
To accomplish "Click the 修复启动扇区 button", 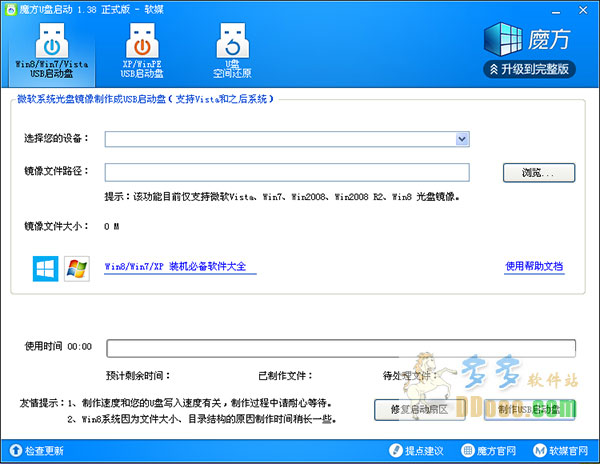I will (419, 410).
